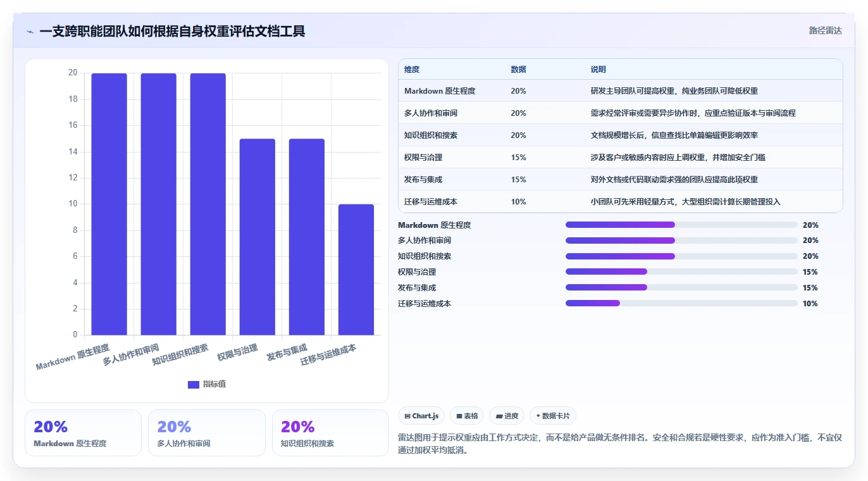Click the footer note starting with 雷达图用于提示
This screenshot has width=868, height=481.
[620, 444]
